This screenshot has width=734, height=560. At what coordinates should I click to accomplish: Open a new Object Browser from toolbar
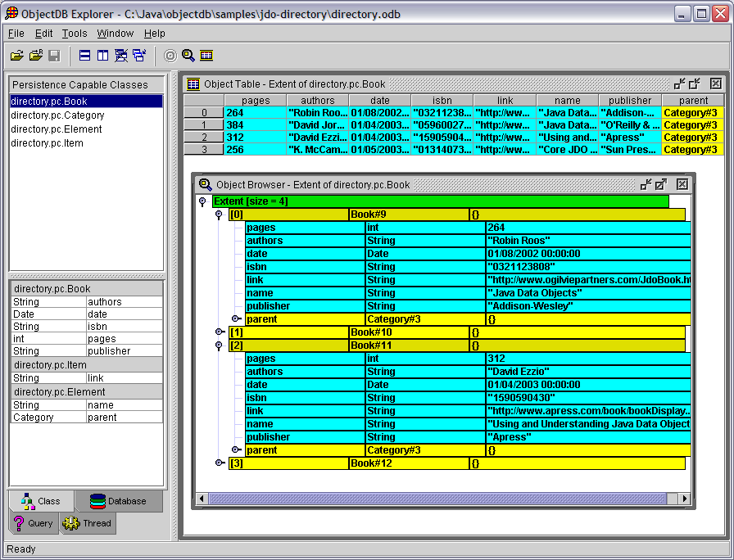tap(188, 56)
